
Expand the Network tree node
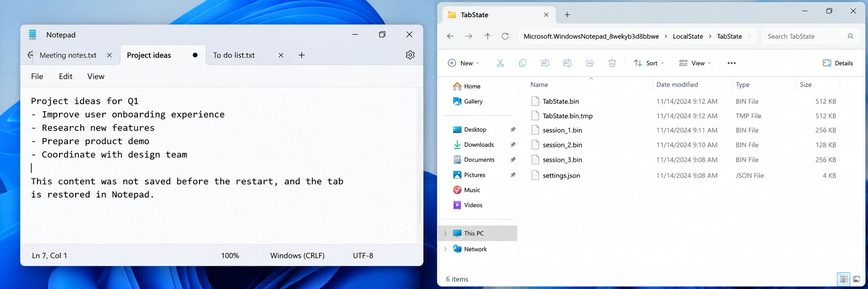coord(446,249)
